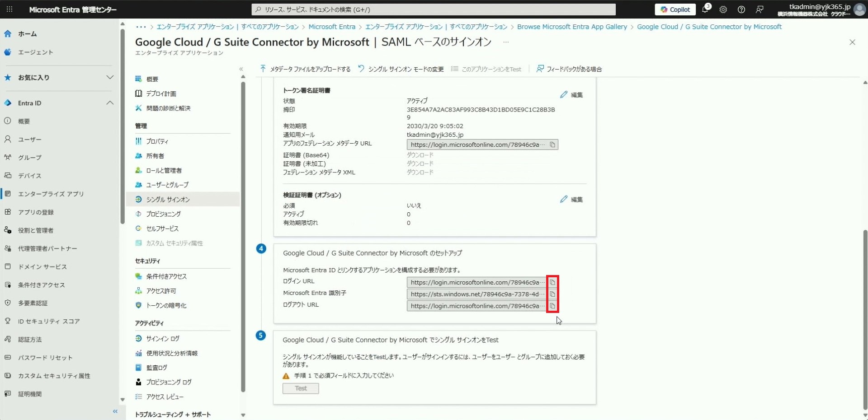Open the app launcher waffle icon
Screen dimensions: 868x420
click(9, 9)
